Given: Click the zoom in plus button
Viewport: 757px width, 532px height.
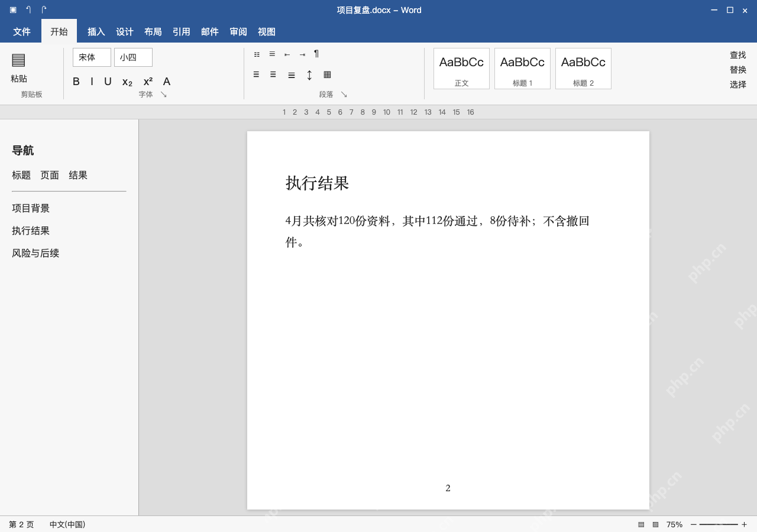Looking at the screenshot, I should tap(744, 524).
